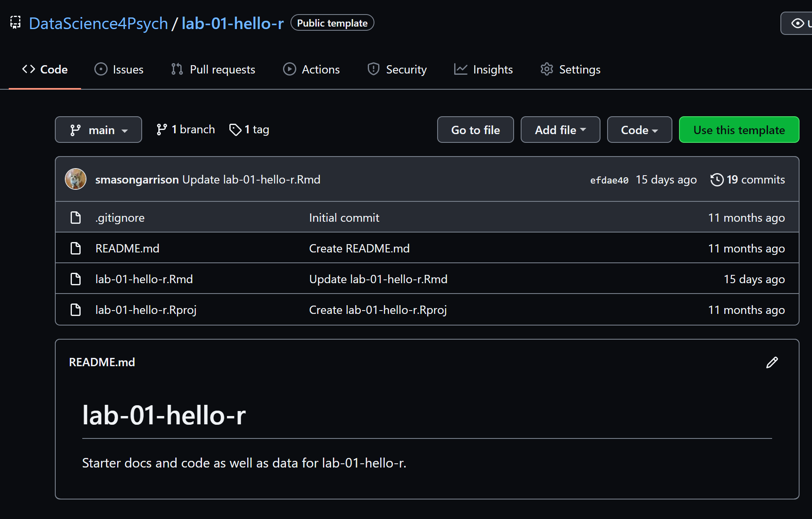Open the lab-01-hello-r.Rmd file link
Viewport: 812px width, 519px height.
click(144, 279)
